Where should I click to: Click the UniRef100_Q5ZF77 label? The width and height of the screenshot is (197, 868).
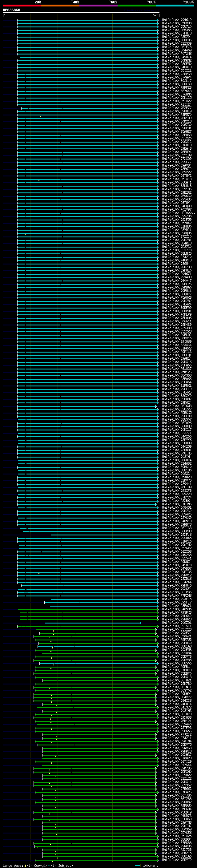click(x=177, y=108)
